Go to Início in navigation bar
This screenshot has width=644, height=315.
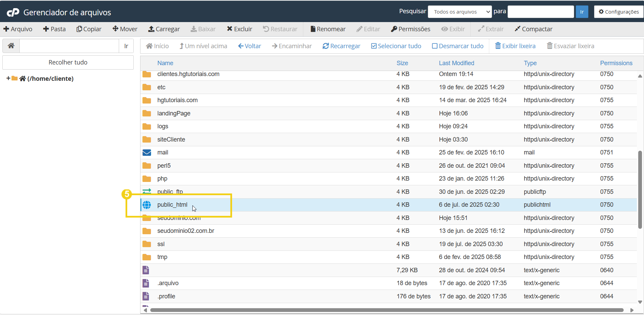point(157,46)
